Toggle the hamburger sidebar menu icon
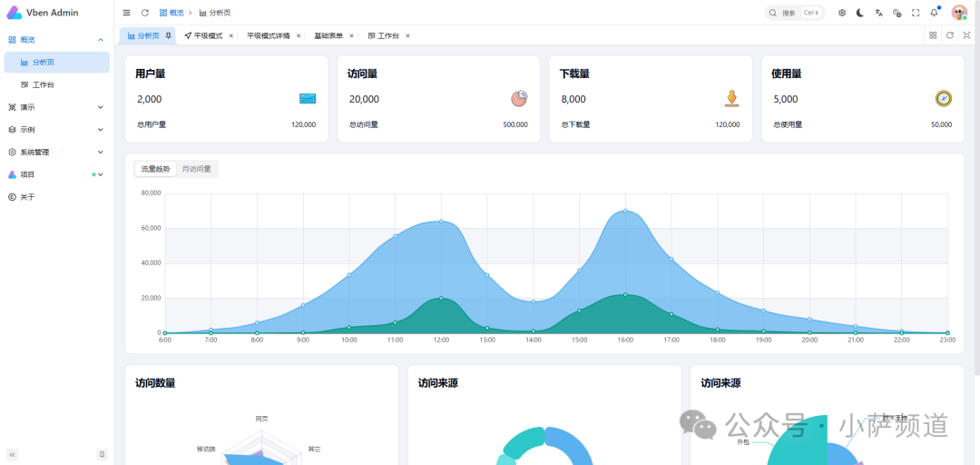The height and width of the screenshot is (465, 980). pos(127,13)
